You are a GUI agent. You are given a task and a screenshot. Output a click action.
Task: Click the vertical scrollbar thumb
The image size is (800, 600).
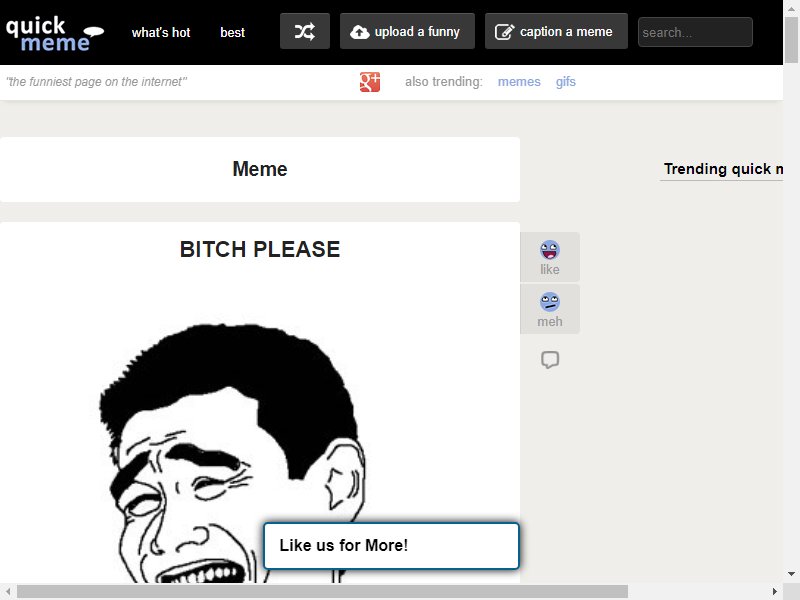(x=791, y=40)
